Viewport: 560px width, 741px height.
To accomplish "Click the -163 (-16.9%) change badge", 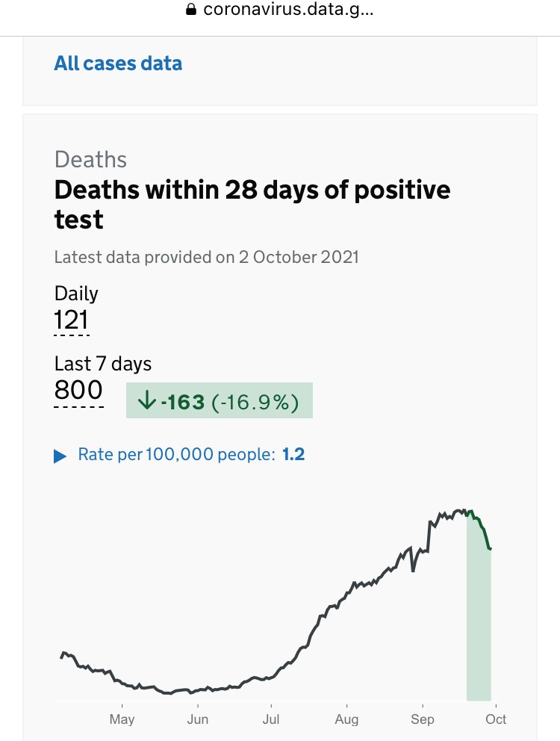I will click(x=220, y=400).
